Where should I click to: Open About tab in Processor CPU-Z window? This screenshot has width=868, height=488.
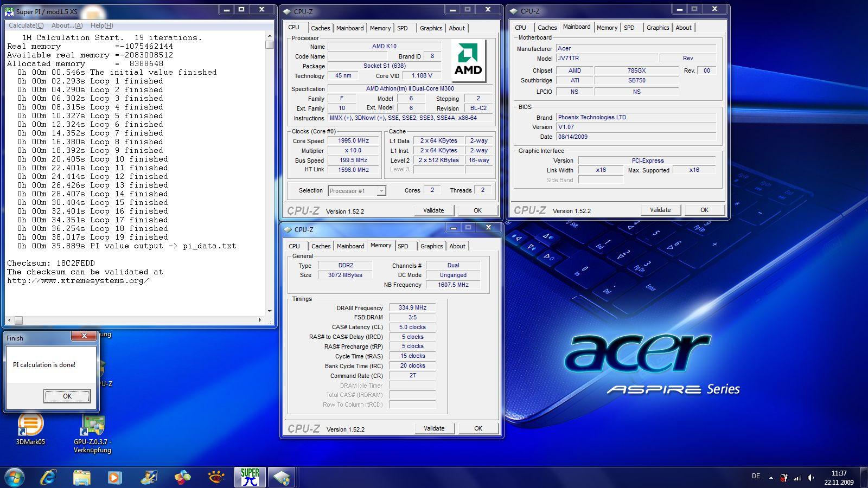457,28
